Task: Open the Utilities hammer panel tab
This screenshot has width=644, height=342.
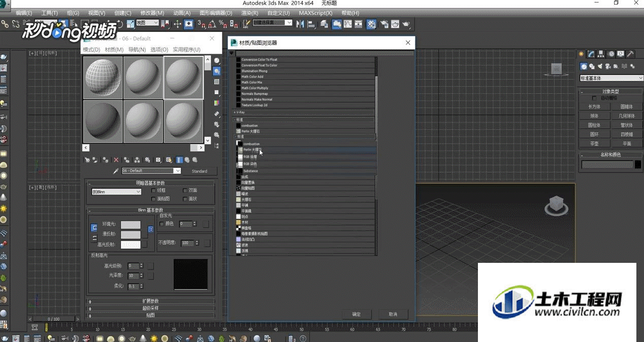Action: [x=630, y=54]
